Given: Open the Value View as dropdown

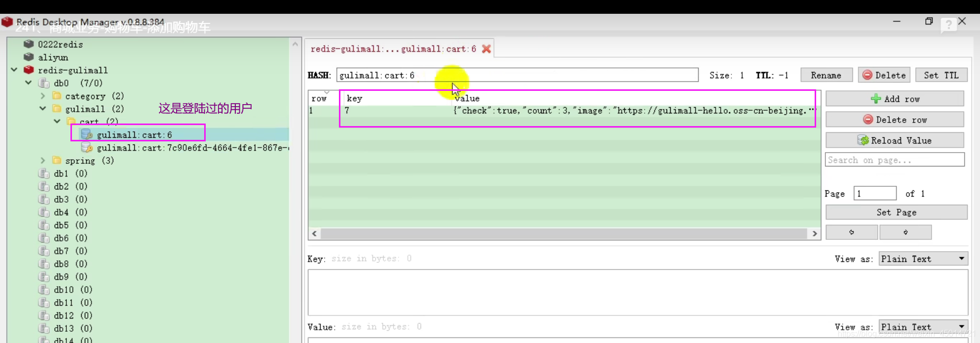Looking at the screenshot, I should coord(923,327).
